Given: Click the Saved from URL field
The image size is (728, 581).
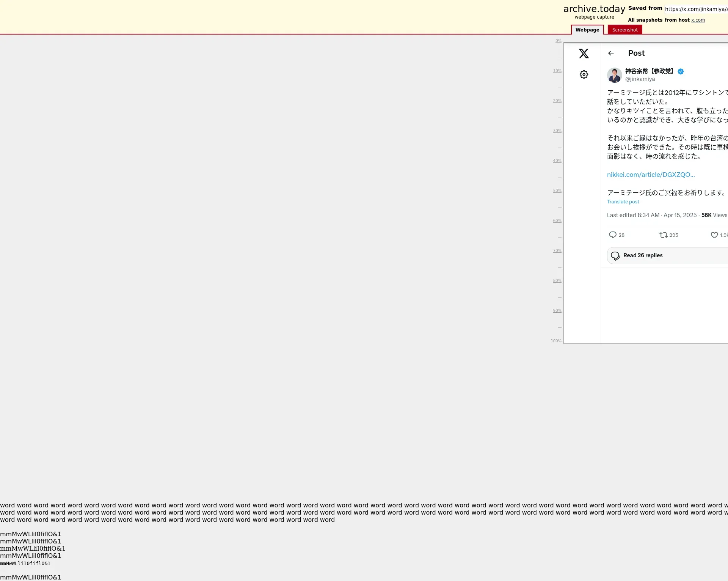Looking at the screenshot, I should [x=696, y=9].
